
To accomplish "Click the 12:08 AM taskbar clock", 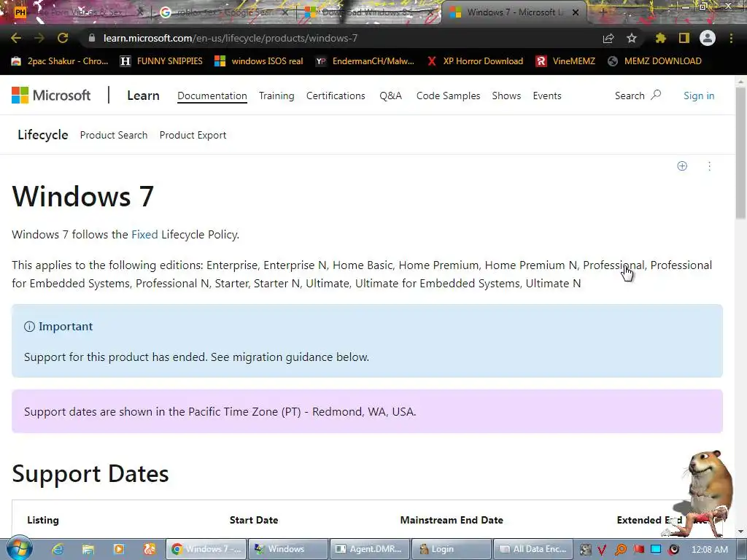I will [709, 550].
